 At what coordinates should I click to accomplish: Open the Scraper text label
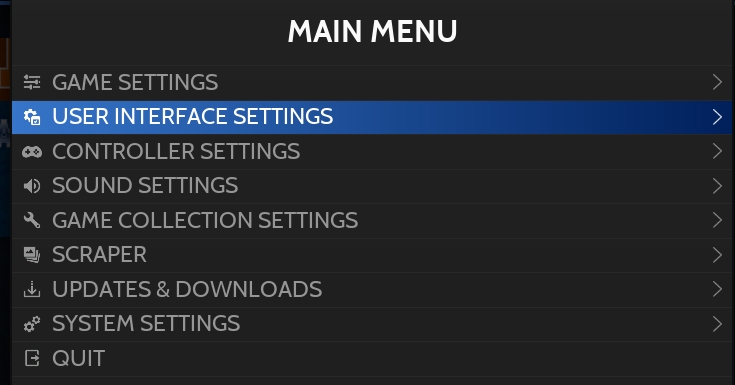[99, 255]
